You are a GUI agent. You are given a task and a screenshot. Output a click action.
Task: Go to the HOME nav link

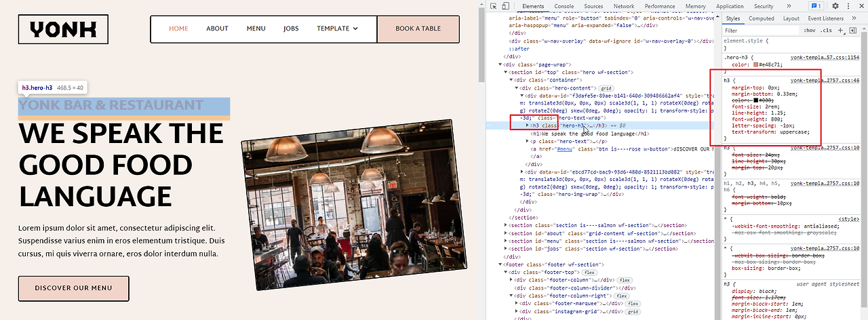pos(178,28)
